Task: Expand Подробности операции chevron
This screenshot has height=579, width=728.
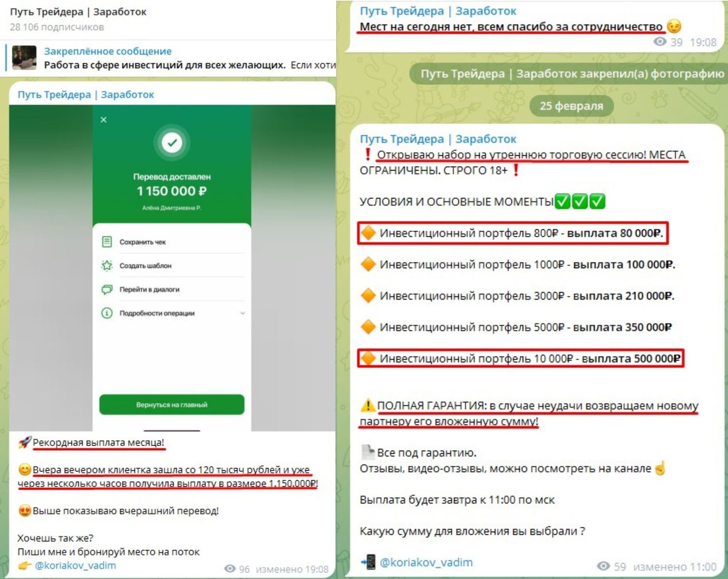Action: point(243,313)
